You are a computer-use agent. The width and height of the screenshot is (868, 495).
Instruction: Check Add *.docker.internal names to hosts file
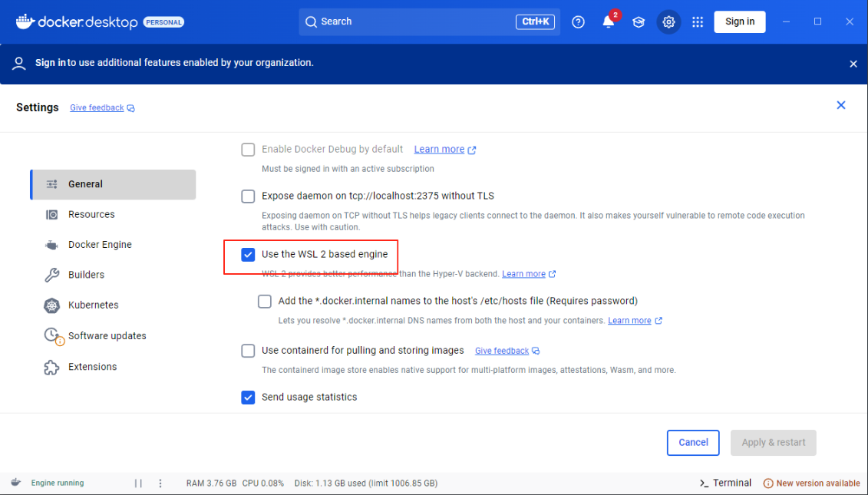coord(265,301)
